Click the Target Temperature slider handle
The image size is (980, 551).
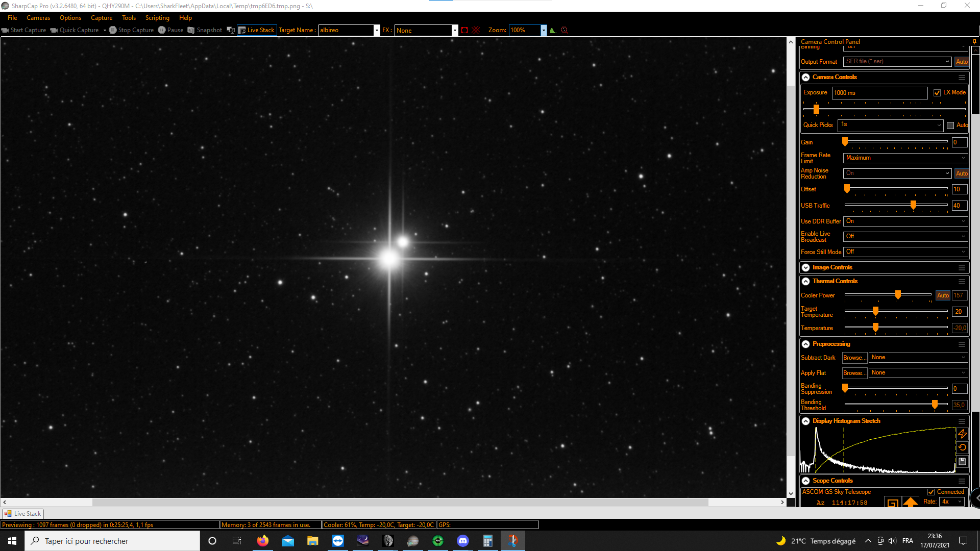tap(876, 311)
